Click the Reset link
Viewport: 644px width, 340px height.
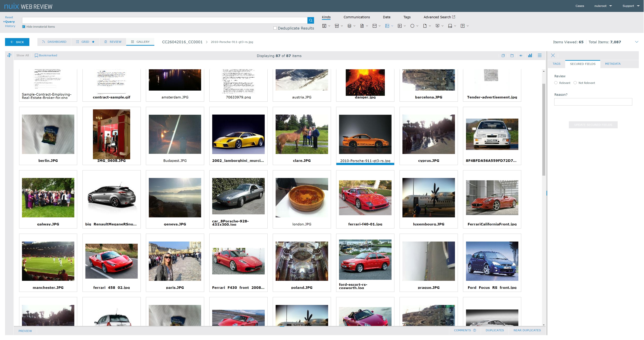tap(9, 17)
